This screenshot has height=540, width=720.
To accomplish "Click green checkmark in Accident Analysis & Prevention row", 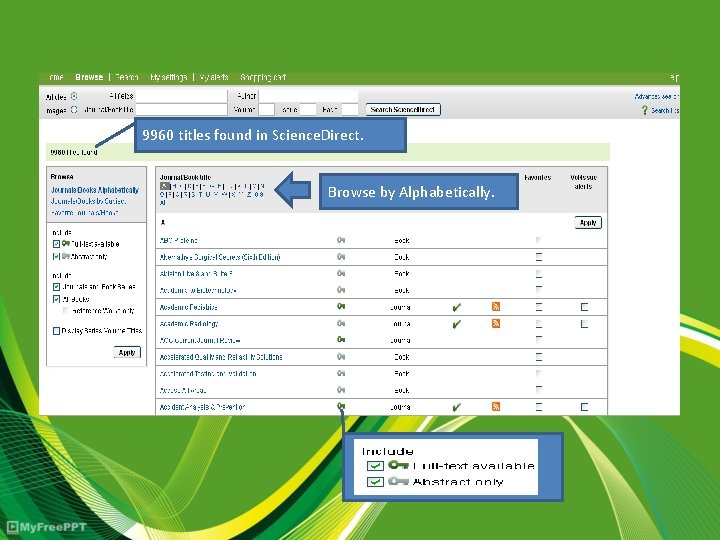I will 456,407.
